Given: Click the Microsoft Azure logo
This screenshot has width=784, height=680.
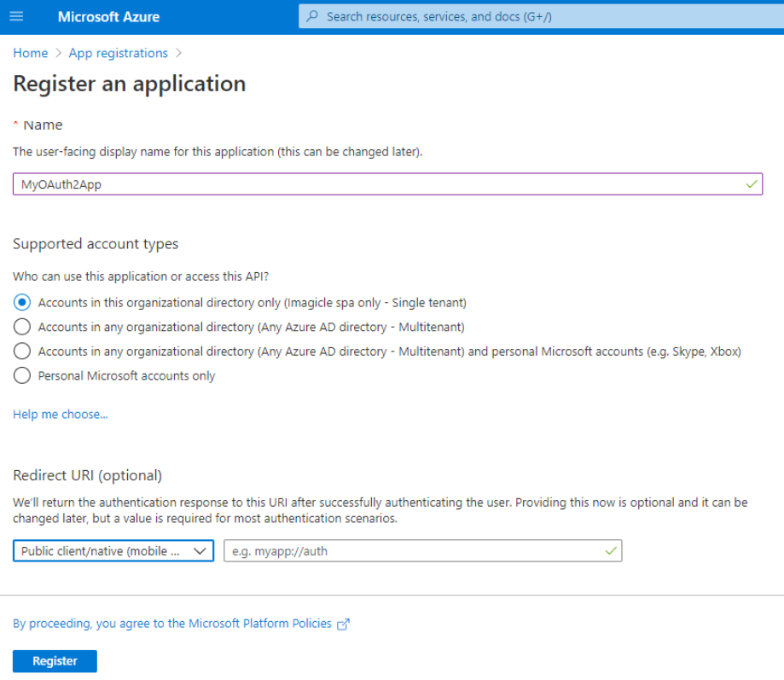Looking at the screenshot, I should (108, 16).
